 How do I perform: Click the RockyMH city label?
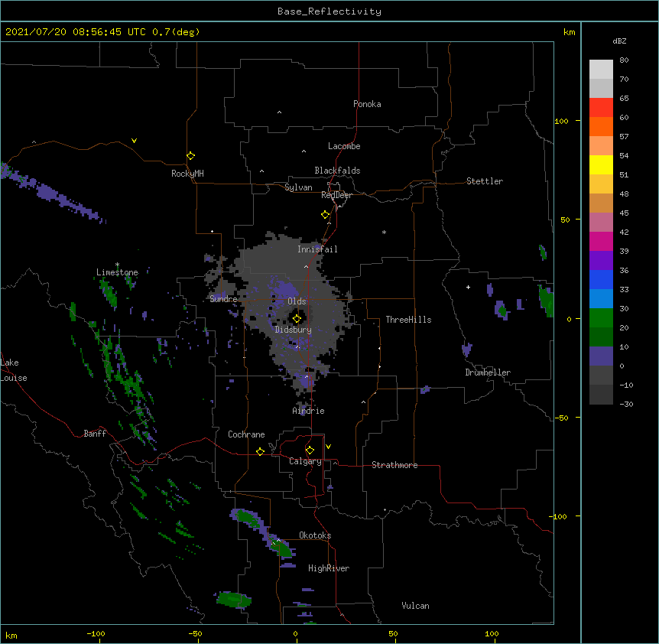coord(187,174)
